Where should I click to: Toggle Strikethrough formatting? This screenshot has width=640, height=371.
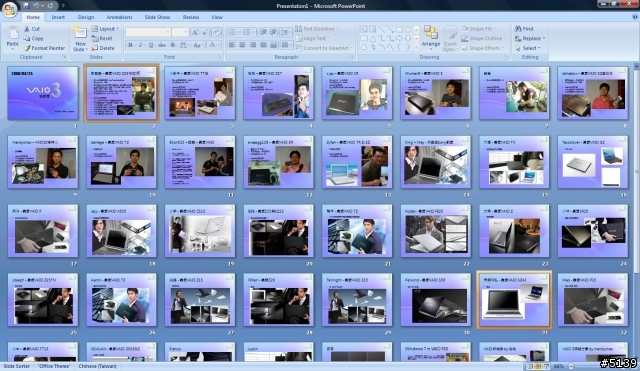[x=162, y=45]
